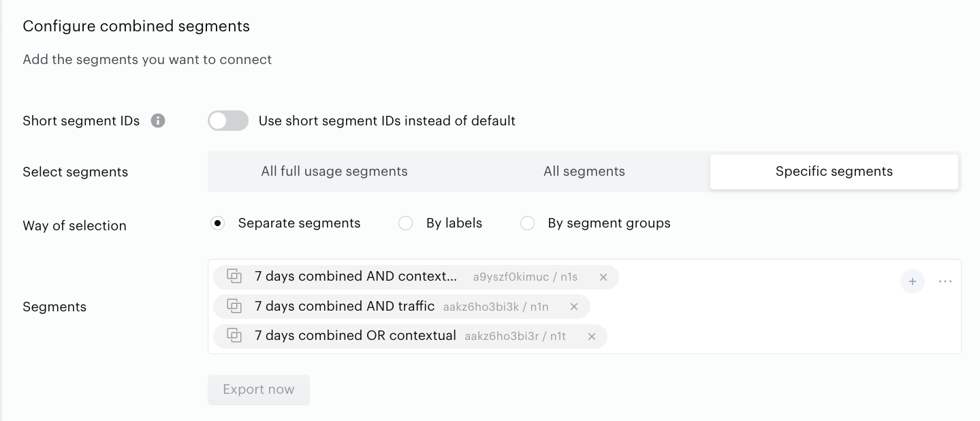Toggle the short segment IDs switch
This screenshot has width=980, height=421.
click(x=228, y=121)
